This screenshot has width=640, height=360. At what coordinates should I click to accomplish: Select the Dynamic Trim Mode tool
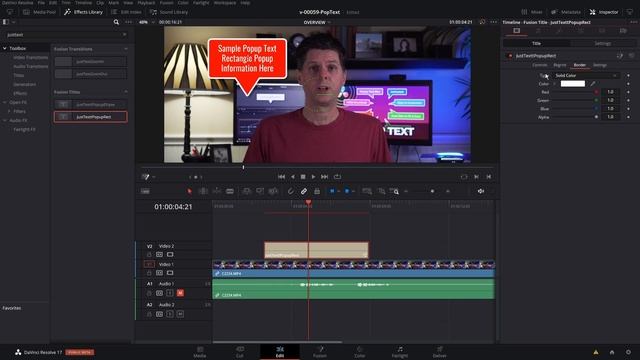(216, 191)
